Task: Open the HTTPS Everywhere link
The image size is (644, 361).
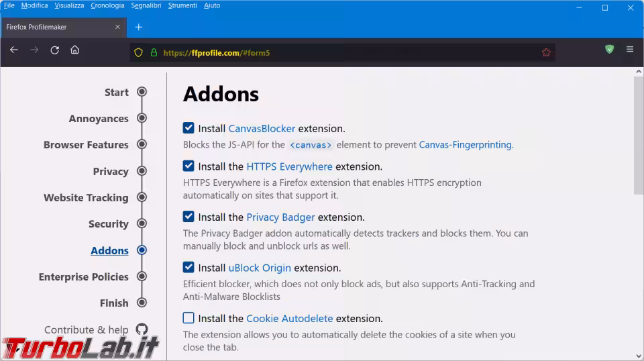Action: [289, 166]
